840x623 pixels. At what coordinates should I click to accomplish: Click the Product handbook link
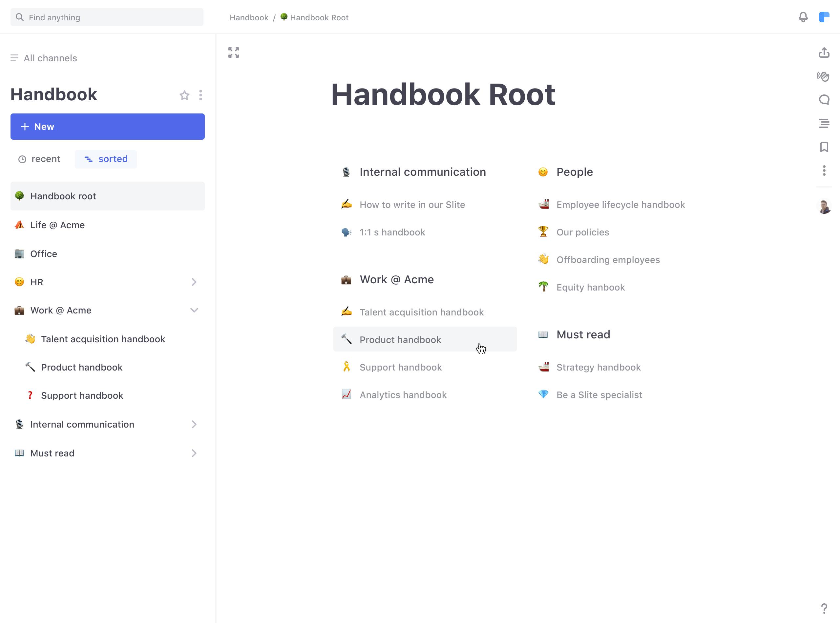(400, 340)
